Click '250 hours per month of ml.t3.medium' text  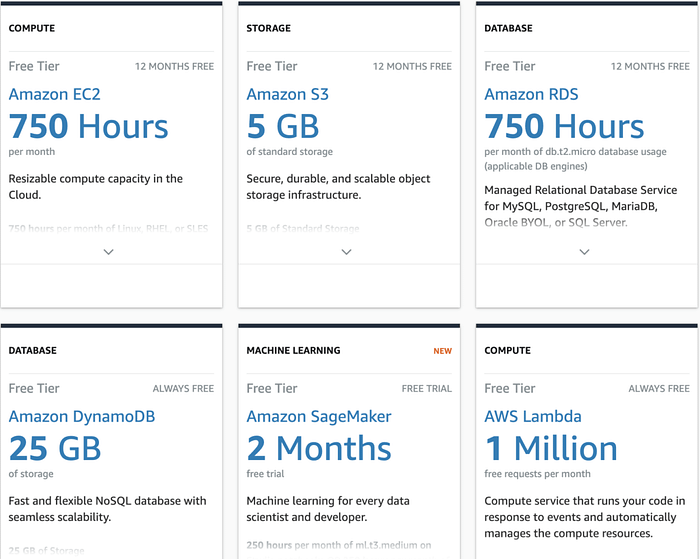338,545
